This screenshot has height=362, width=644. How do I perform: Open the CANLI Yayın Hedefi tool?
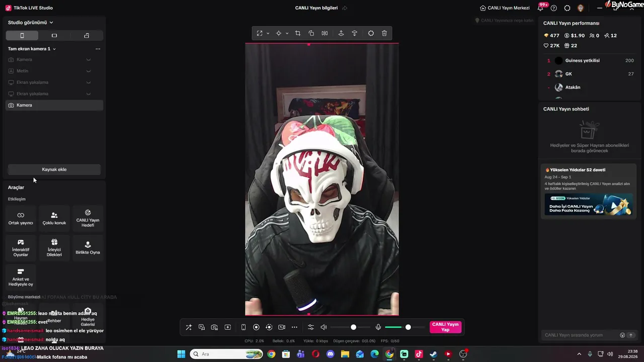[88, 218]
